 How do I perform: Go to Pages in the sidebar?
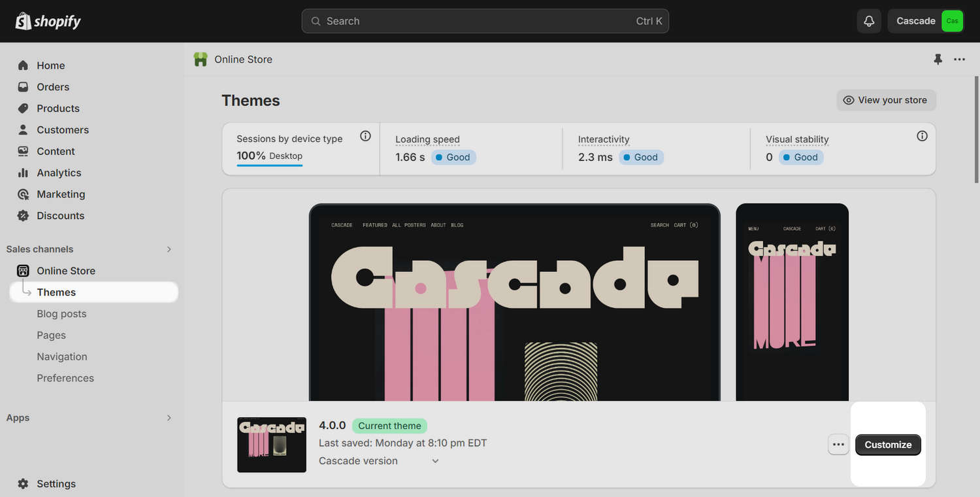click(51, 335)
